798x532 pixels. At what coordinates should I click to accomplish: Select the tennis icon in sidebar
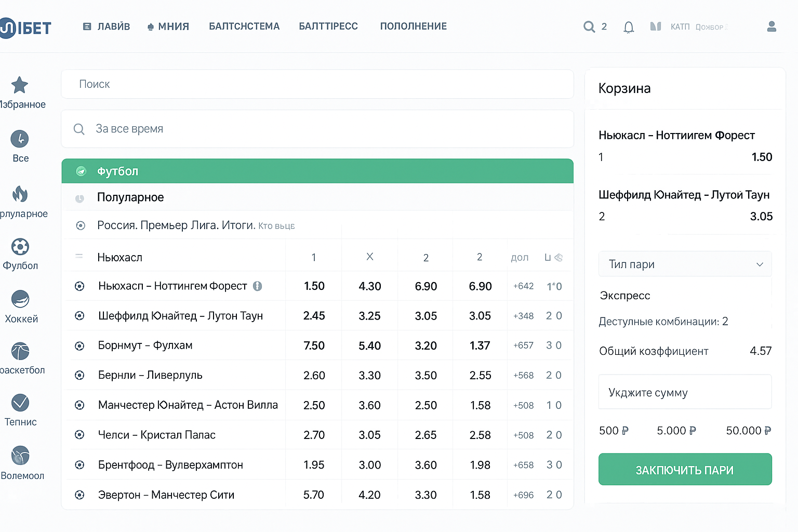[20, 403]
